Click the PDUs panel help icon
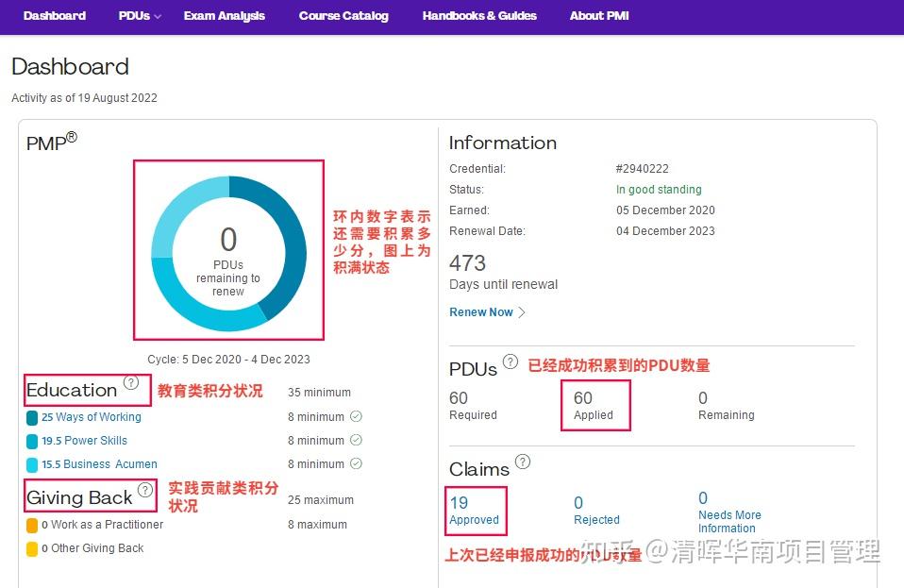The width and height of the screenshot is (904, 588). [x=511, y=361]
